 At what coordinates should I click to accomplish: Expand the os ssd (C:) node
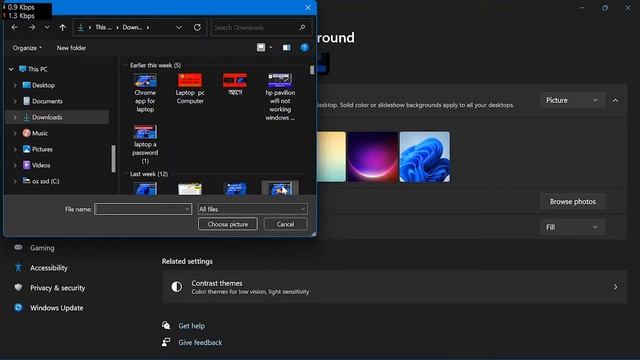point(15,181)
